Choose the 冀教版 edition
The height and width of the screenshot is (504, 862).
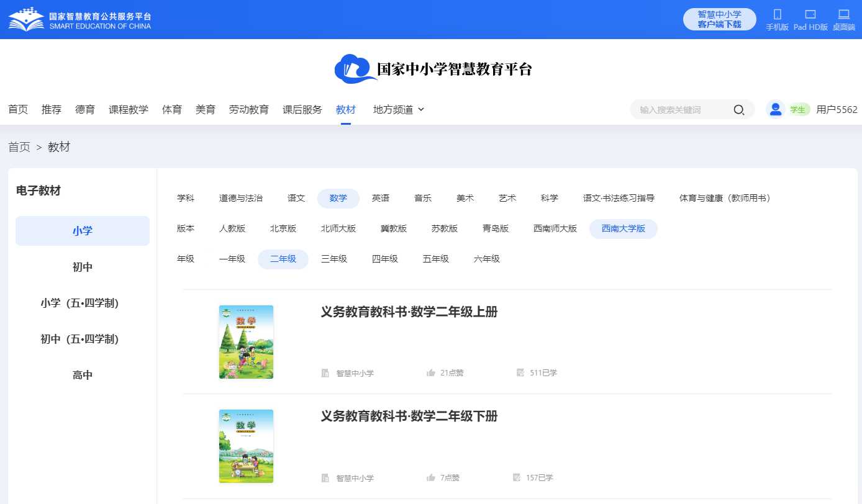394,229
